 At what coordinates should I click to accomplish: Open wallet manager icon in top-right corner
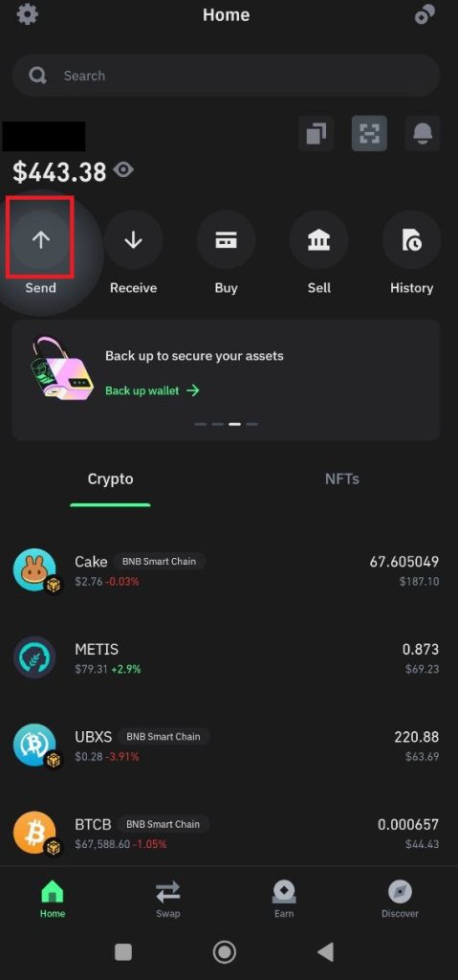point(425,15)
